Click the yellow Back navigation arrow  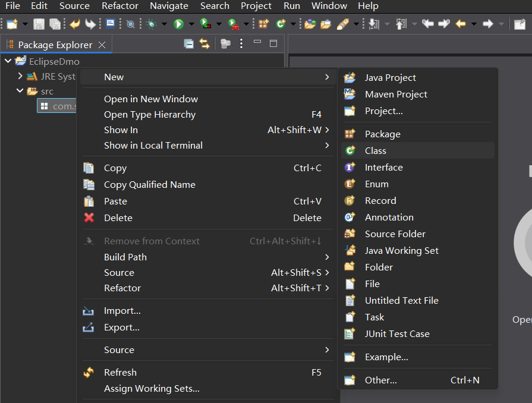461,24
